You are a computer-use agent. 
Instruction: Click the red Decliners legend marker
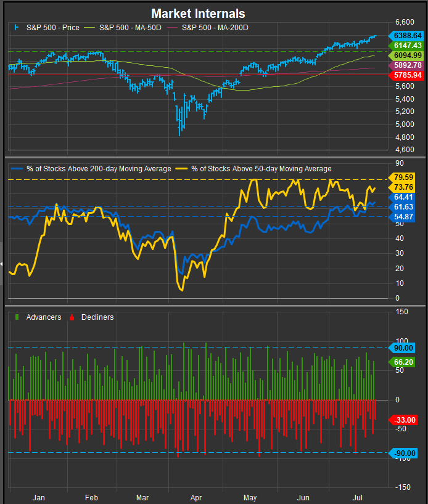coord(72,317)
